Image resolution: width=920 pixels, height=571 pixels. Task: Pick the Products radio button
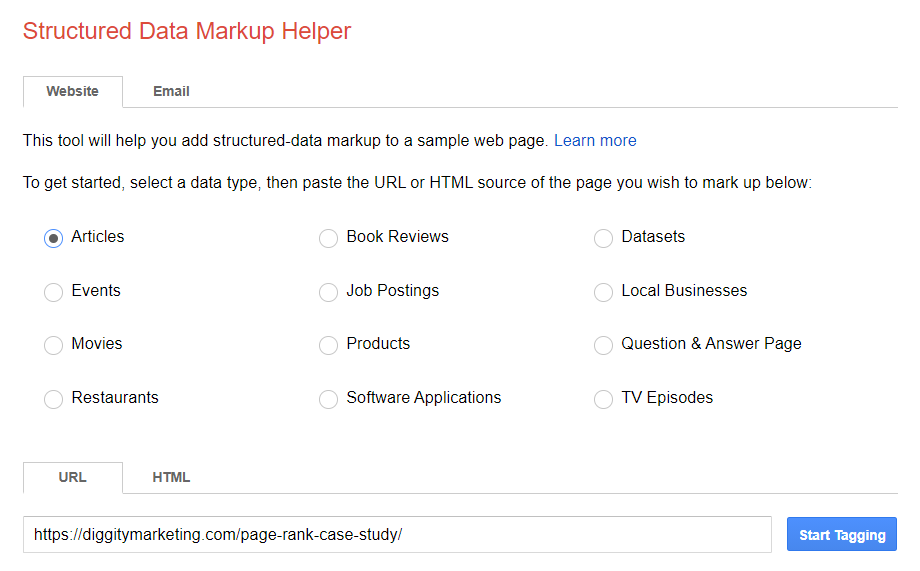tap(328, 345)
